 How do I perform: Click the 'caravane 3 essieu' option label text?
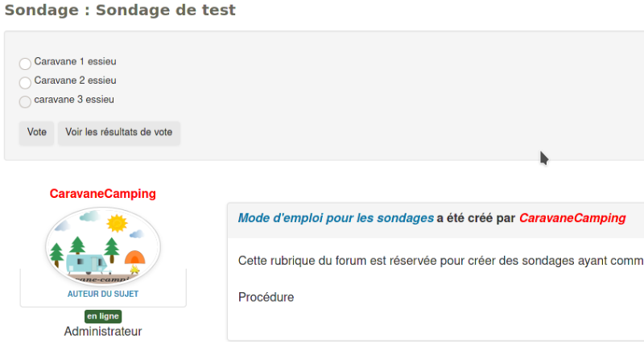point(74,100)
